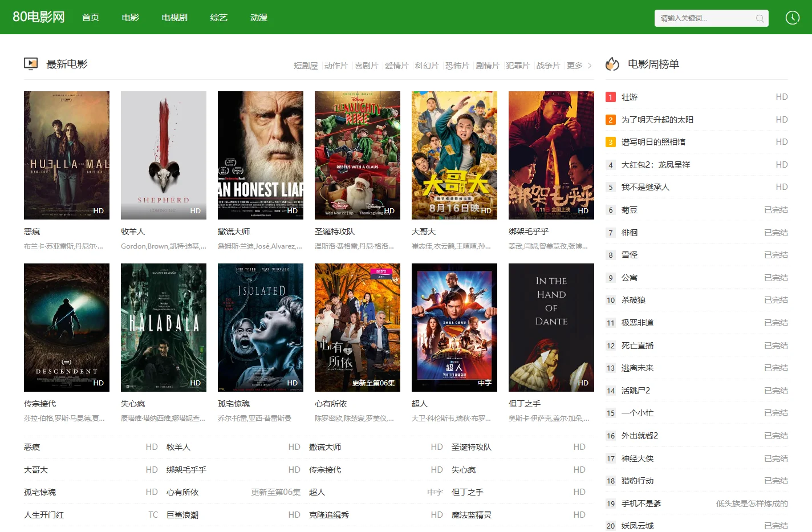Select the 科幻片 category link
This screenshot has width=812, height=532.
tap(427, 66)
